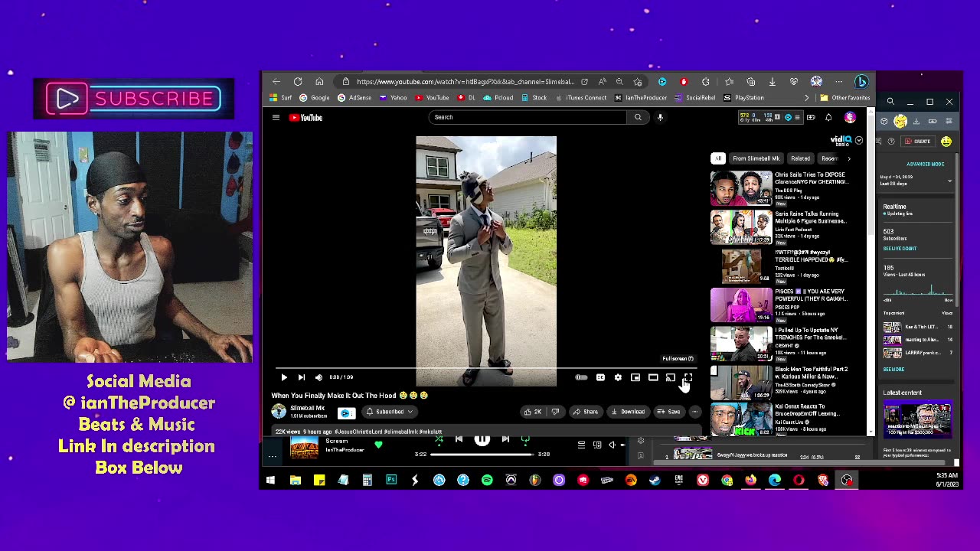Image resolution: width=980 pixels, height=551 pixels.
Task: Open SEE LIVE COUNT link in Studio panel
Action: point(900,249)
